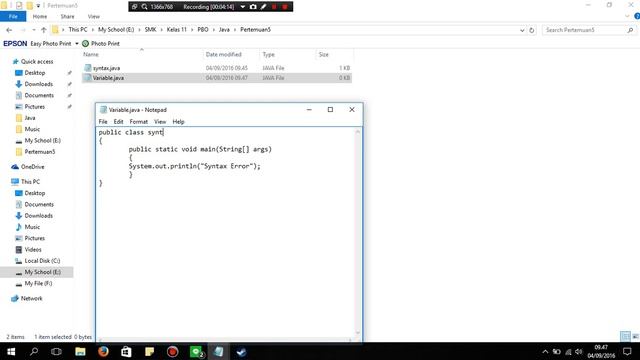Click the Name column header

pos(91,54)
